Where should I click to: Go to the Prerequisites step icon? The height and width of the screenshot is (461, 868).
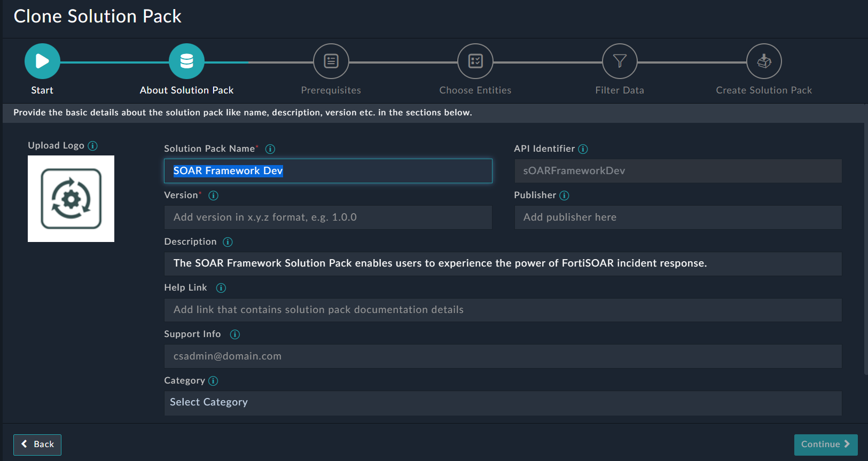tap(331, 61)
